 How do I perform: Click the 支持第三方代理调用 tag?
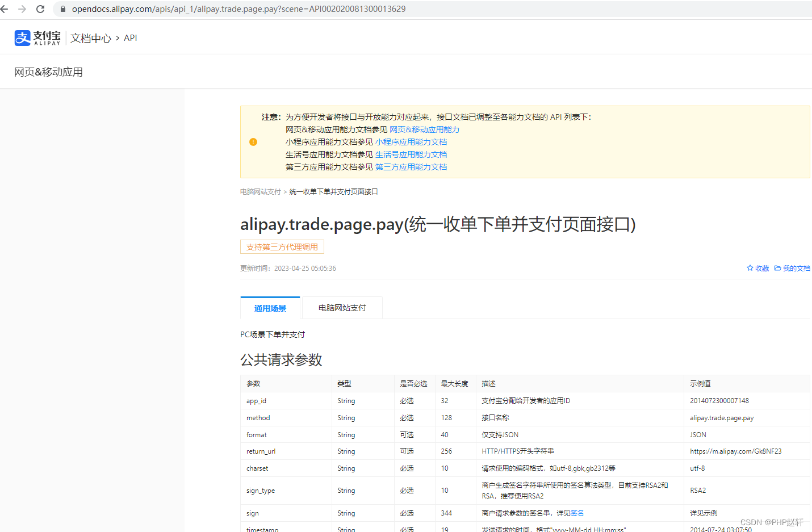(x=282, y=246)
